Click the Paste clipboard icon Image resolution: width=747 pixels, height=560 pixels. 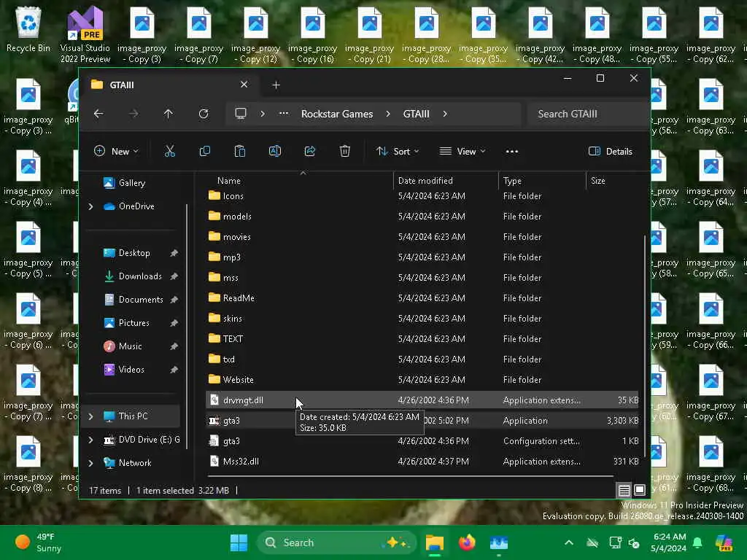[x=239, y=152]
